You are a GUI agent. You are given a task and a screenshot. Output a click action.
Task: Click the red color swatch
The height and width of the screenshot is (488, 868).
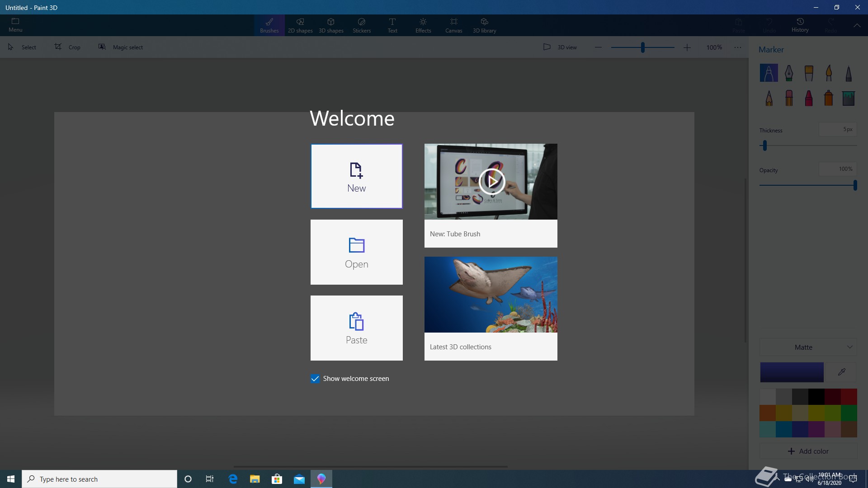pyautogui.click(x=849, y=397)
